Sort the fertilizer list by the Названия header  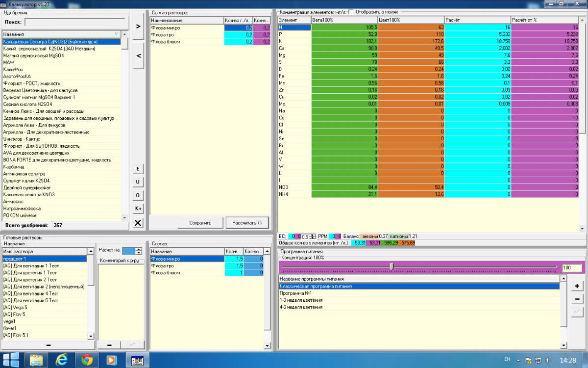[x=61, y=34]
